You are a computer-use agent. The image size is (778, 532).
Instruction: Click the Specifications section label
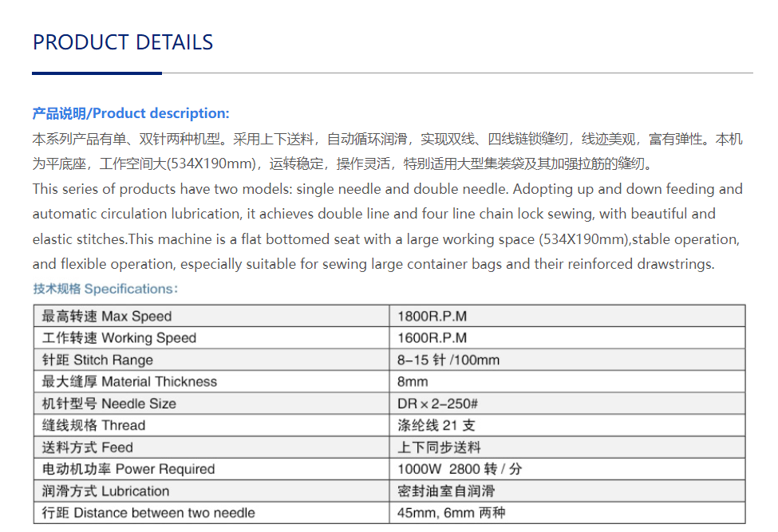(105, 289)
